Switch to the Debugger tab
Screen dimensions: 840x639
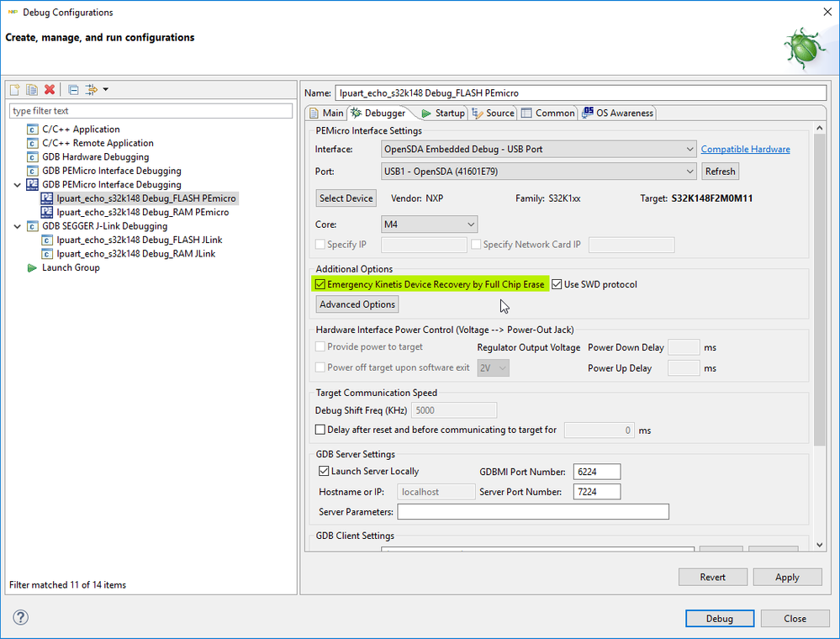click(378, 113)
